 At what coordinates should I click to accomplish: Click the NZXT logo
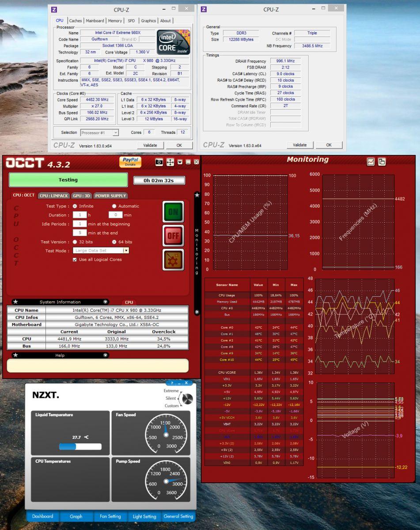[45, 395]
